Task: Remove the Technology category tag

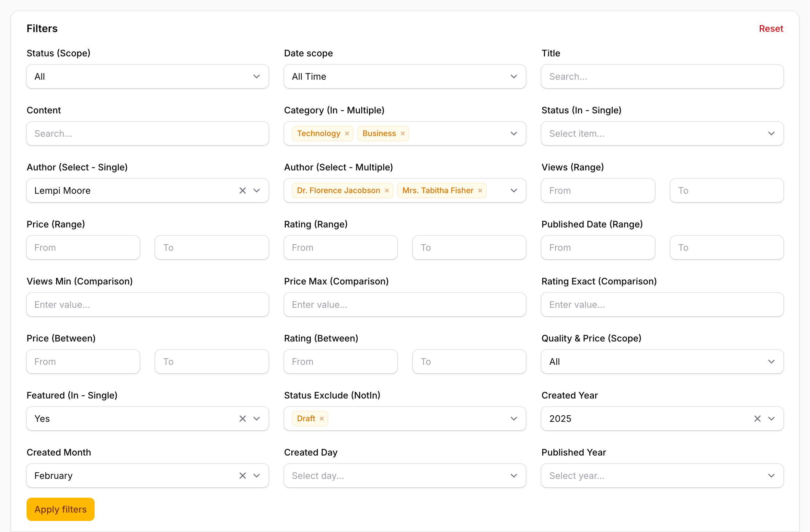Action: click(347, 133)
